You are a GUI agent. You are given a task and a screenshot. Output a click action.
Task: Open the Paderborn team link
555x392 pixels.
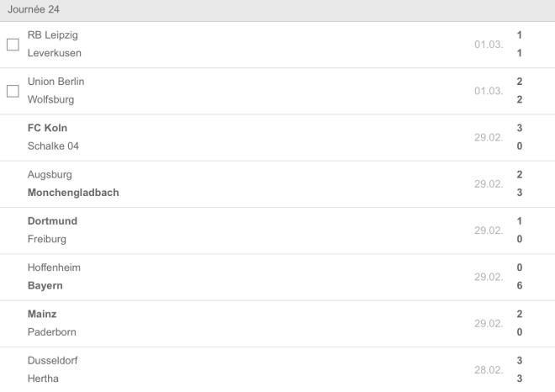click(x=52, y=331)
